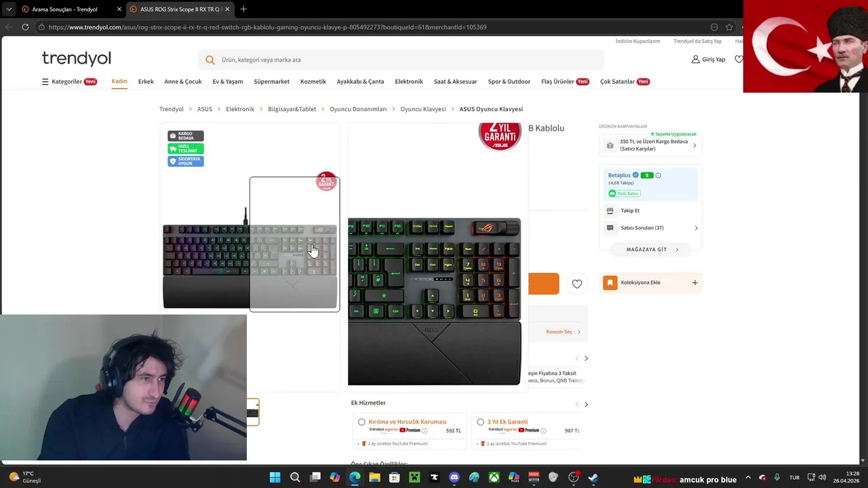Open the Windows Start menu
868x488 pixels.
(x=275, y=478)
